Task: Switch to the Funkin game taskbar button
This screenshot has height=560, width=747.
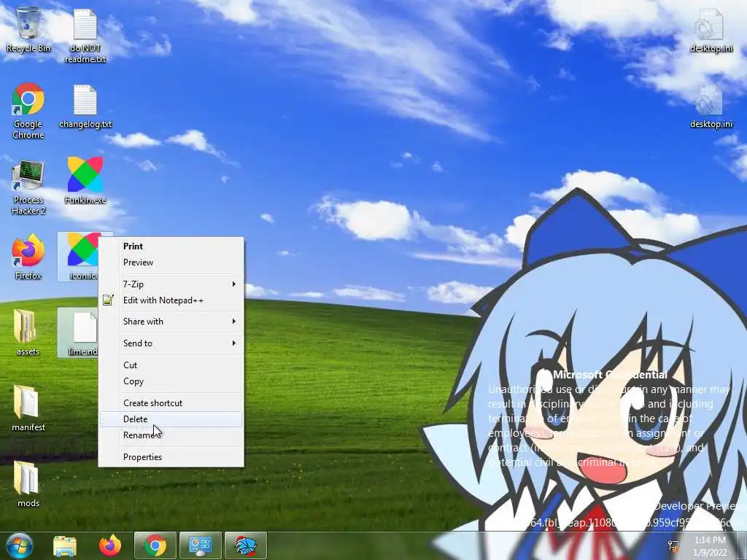Action: click(x=245, y=545)
